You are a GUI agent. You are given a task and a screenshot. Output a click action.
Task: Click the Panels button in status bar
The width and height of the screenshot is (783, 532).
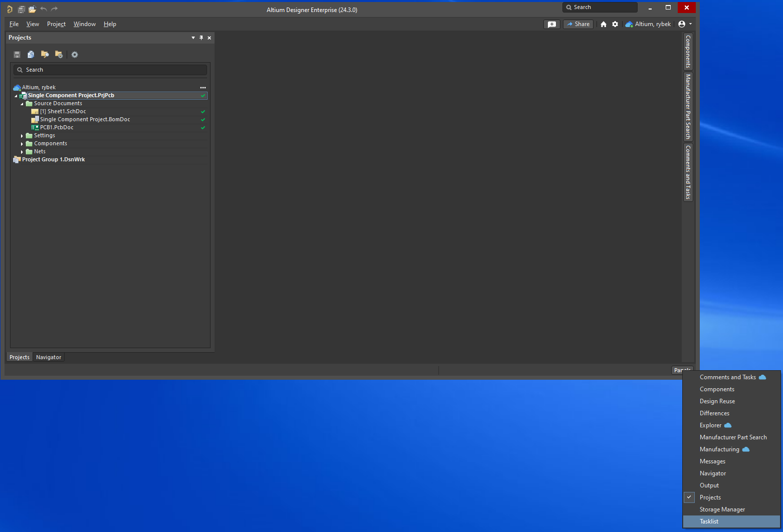point(682,370)
